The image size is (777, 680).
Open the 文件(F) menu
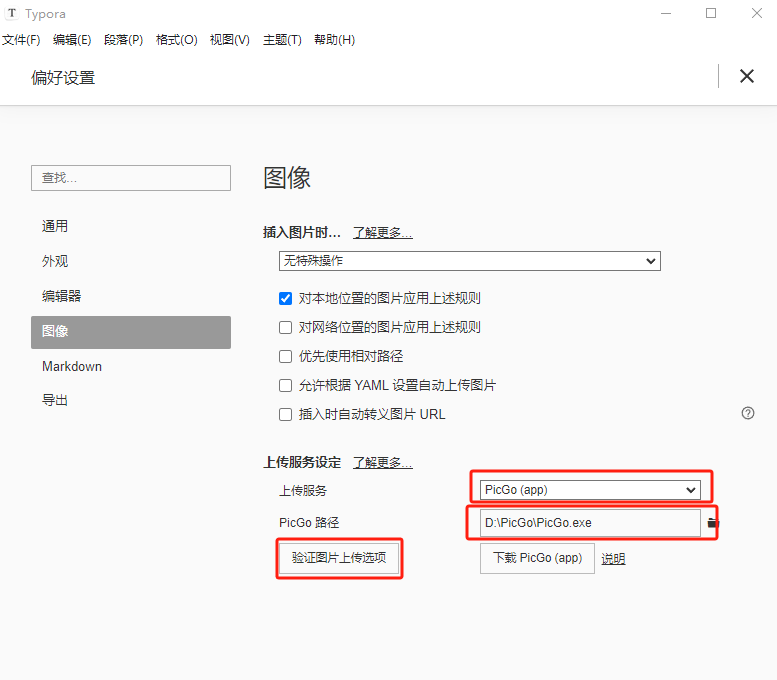[21, 40]
